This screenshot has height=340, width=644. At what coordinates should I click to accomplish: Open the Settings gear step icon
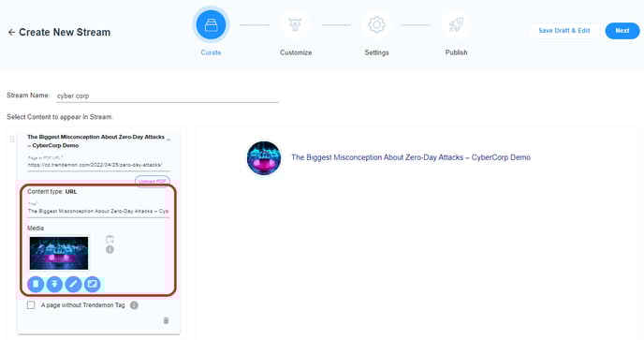376,25
